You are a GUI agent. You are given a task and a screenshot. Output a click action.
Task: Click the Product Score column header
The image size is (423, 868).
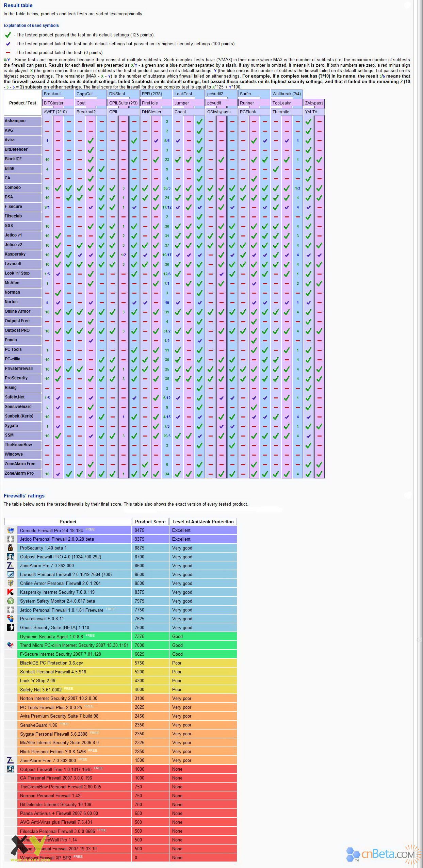150,522
